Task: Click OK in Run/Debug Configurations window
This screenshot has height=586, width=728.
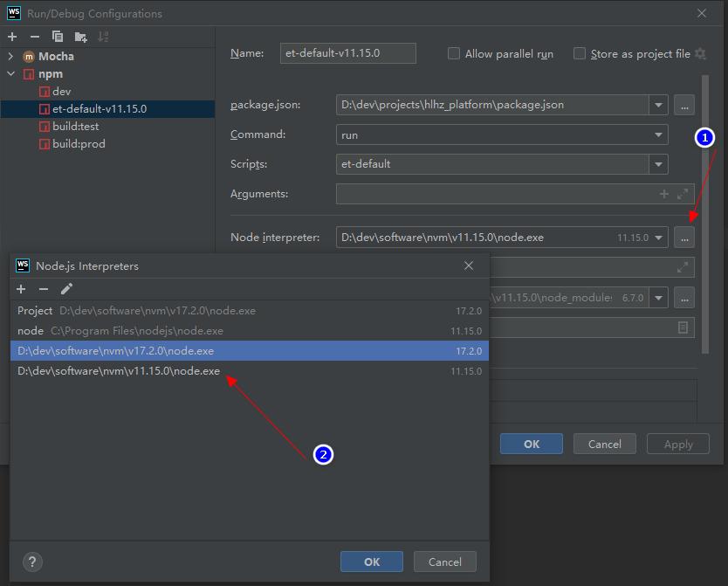Action: (x=532, y=444)
